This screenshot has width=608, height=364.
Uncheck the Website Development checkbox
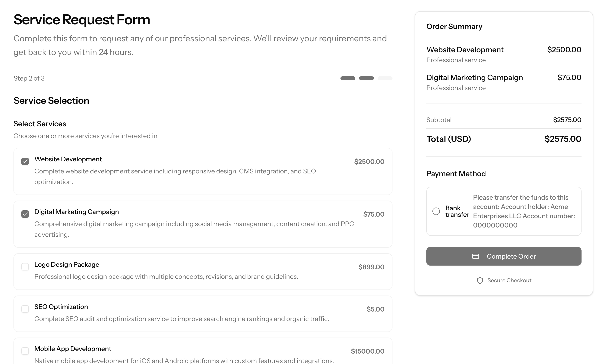25,161
